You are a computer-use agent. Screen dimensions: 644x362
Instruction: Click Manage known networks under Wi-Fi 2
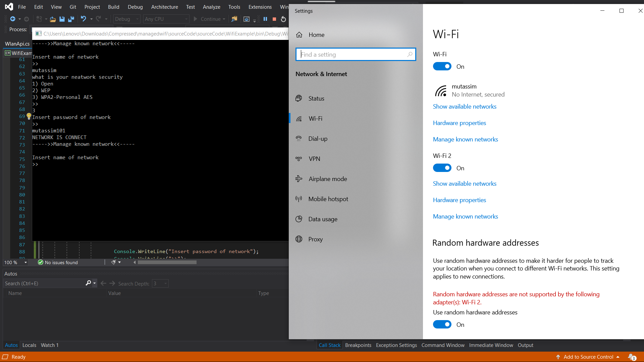point(465,217)
